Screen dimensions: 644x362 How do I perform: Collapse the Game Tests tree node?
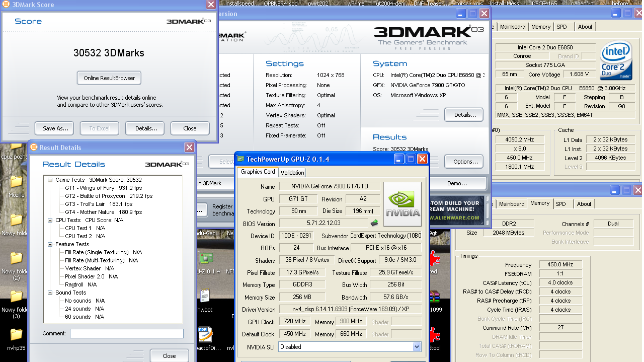pyautogui.click(x=50, y=180)
